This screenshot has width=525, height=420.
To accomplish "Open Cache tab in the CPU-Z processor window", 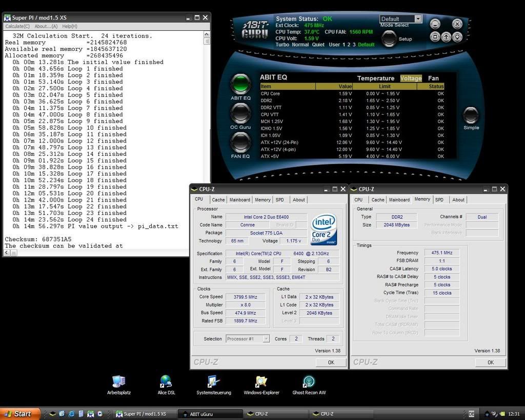I will [x=218, y=199].
